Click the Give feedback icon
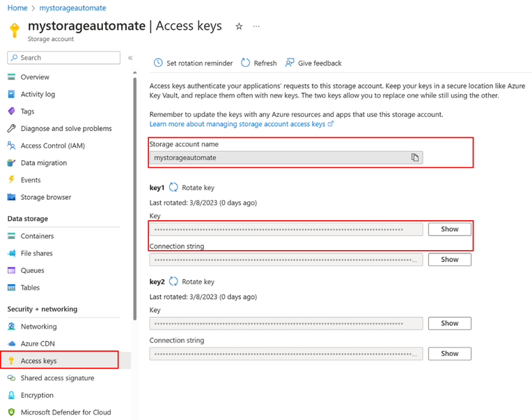This screenshot has height=420, width=532. (x=290, y=63)
